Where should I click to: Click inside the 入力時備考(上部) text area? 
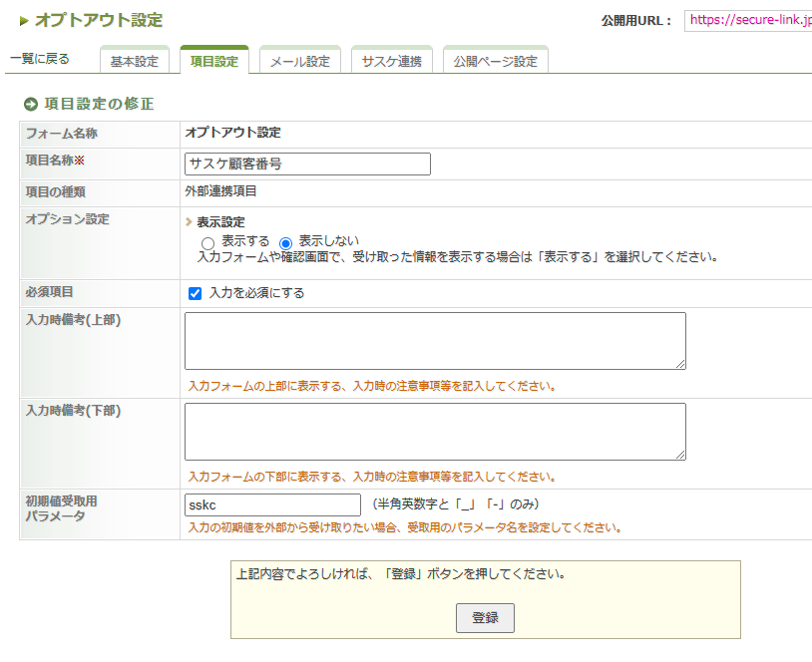click(x=435, y=340)
